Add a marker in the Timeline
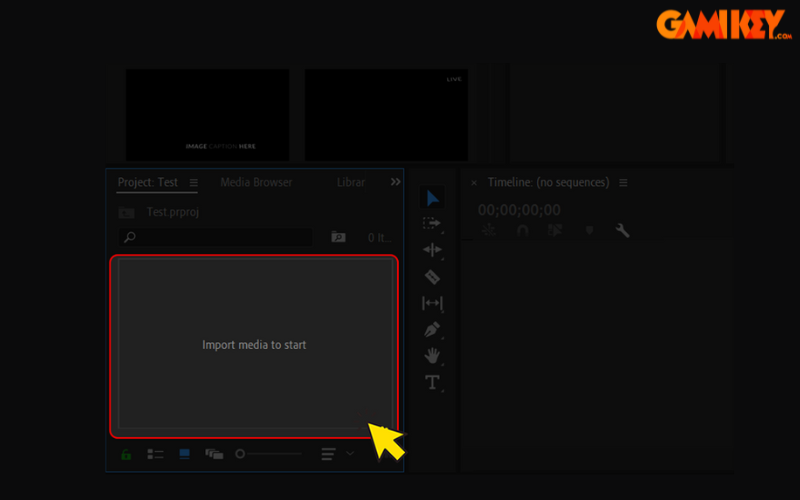 coord(589,231)
